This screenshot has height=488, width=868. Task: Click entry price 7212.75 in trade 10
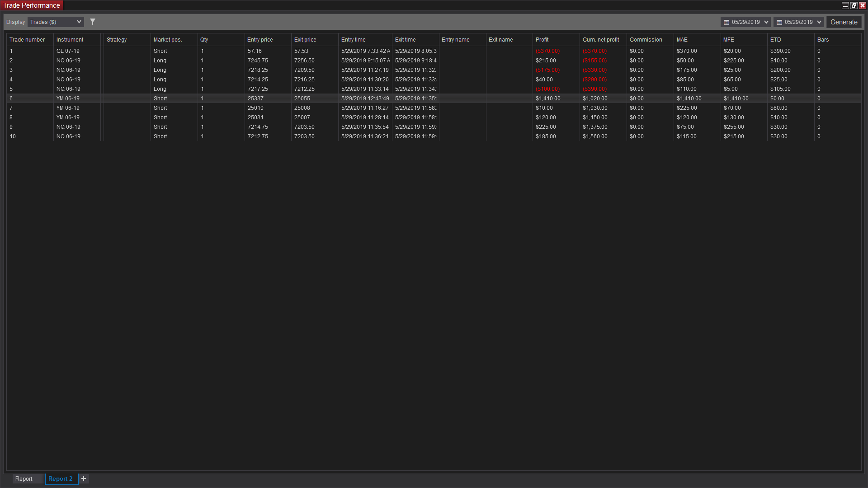click(258, 136)
